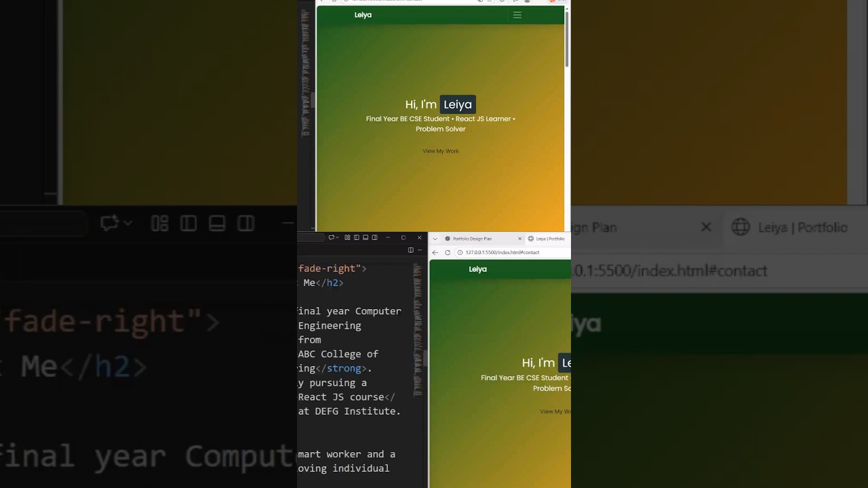The width and height of the screenshot is (868, 488).
Task: Close the Portfolio Design Plan tab
Action: point(520,239)
